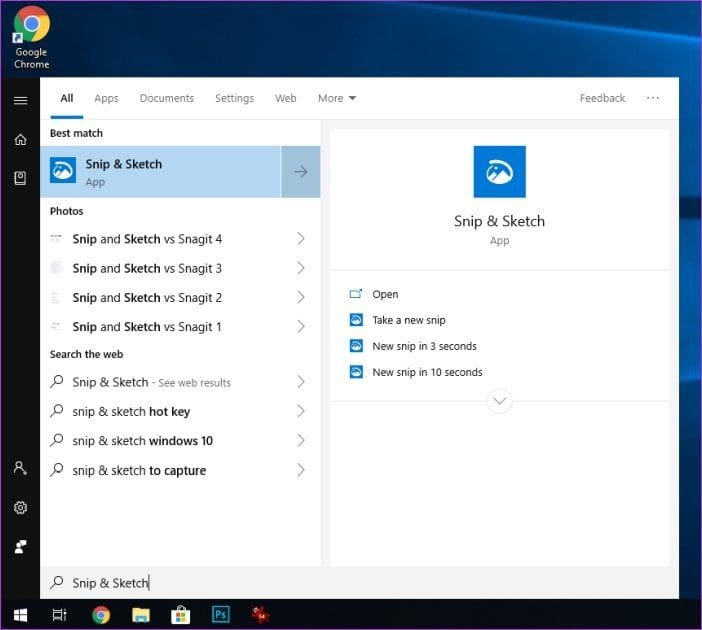Open photo 'Snip and Sketch vs Snagit 3'
This screenshot has width=702, height=630.
click(180, 268)
